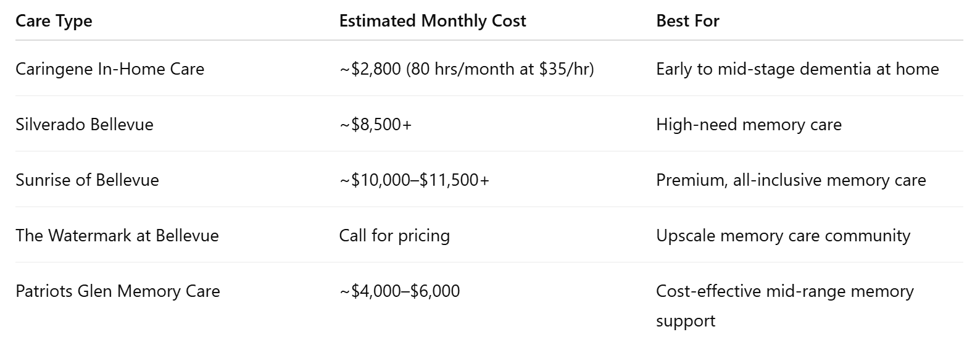
Task: Select the Caringene In-Home Care cell
Action: click(x=110, y=69)
